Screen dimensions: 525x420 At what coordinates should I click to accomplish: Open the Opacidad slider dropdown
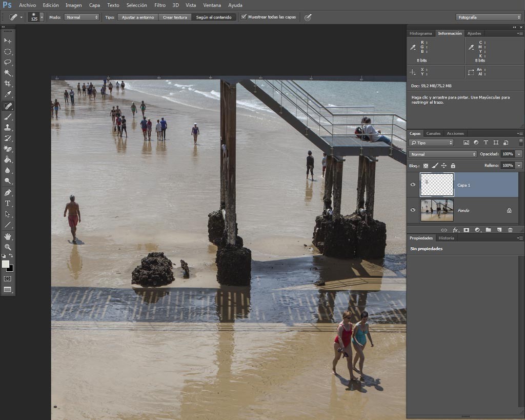(x=519, y=154)
